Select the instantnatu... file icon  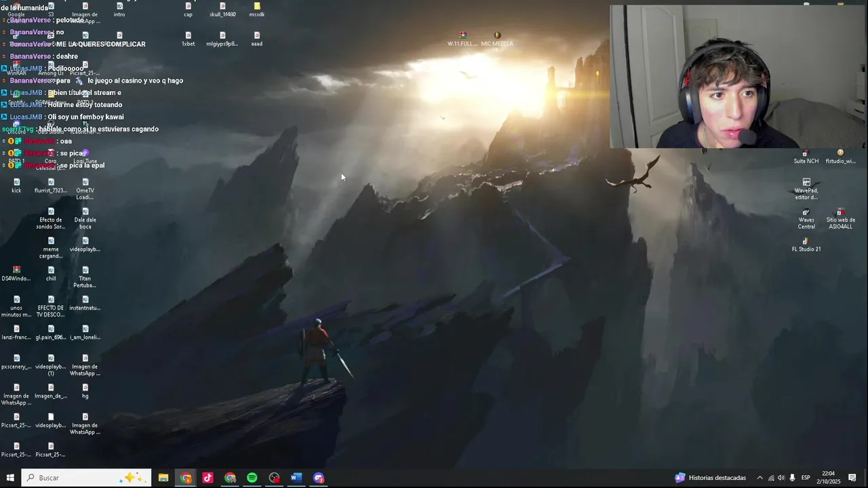85,303
